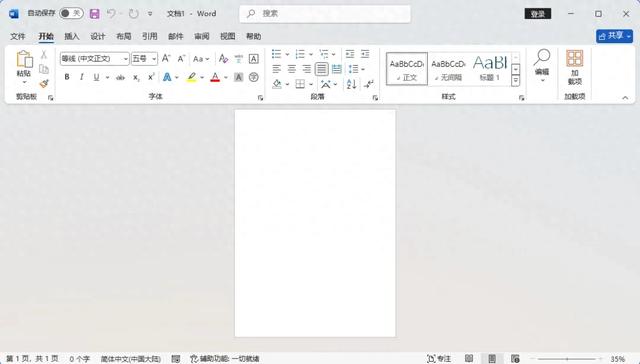The image size is (640, 364).
Task: Apply yellow text highlight color
Action: tap(191, 77)
